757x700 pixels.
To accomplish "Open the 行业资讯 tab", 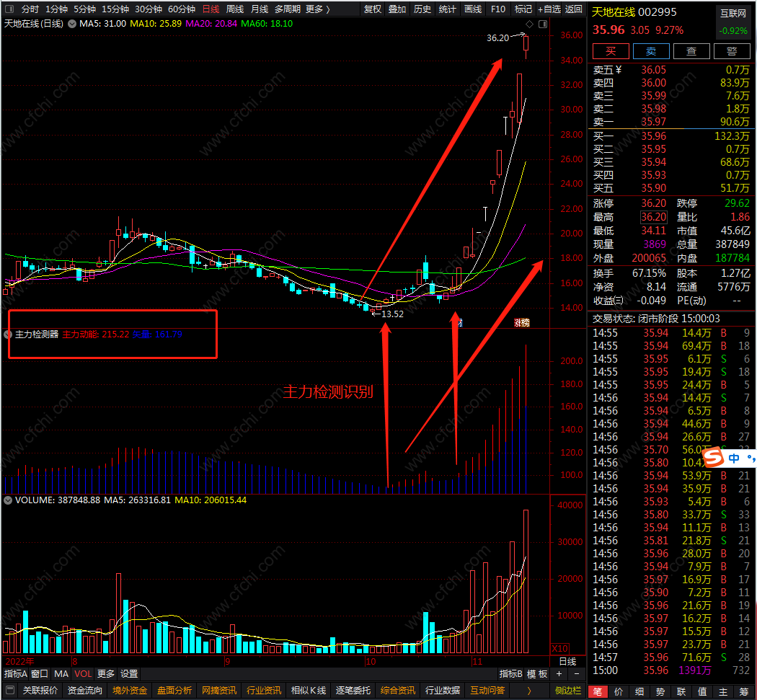I will [x=264, y=691].
